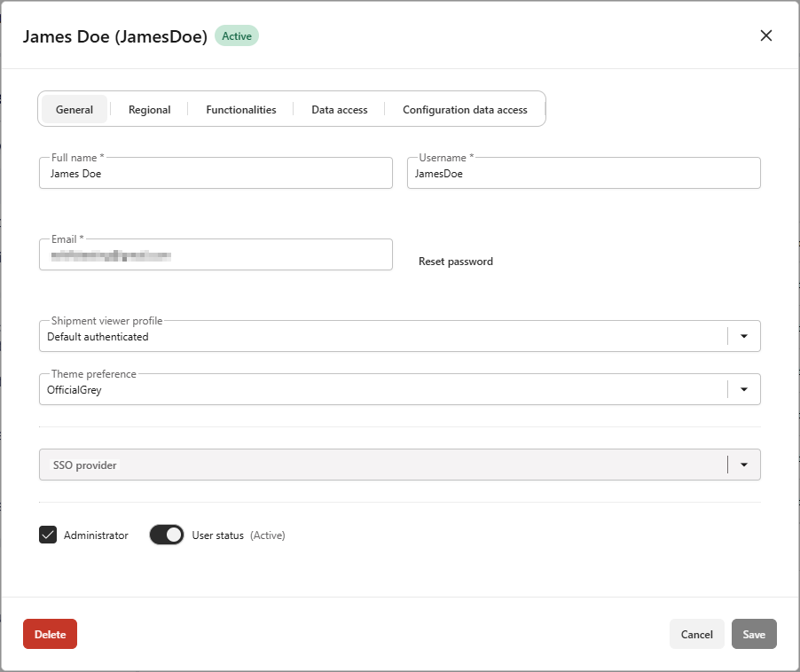
Task: Click the green Active status badge
Action: coord(237,36)
